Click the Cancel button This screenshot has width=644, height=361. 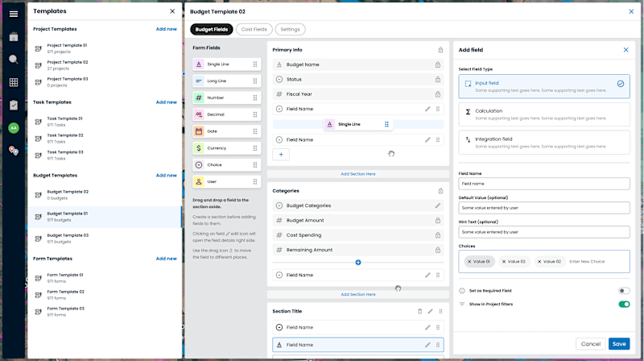pos(591,344)
